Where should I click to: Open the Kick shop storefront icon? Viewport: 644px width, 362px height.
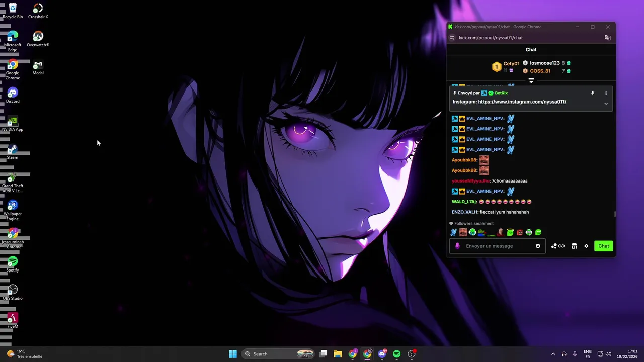coord(574,246)
